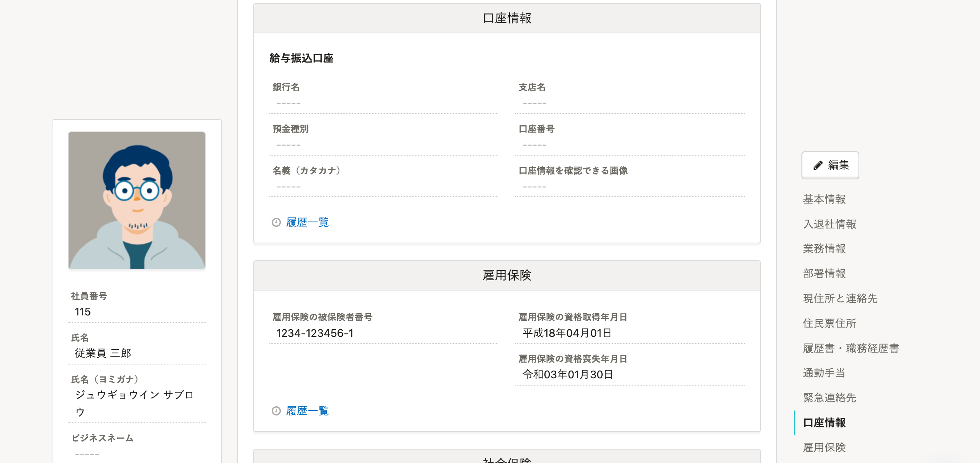Screen dimensions: 980x463
Task: Click 雇用保険の資格喪失年月日 label
Action: tap(573, 359)
